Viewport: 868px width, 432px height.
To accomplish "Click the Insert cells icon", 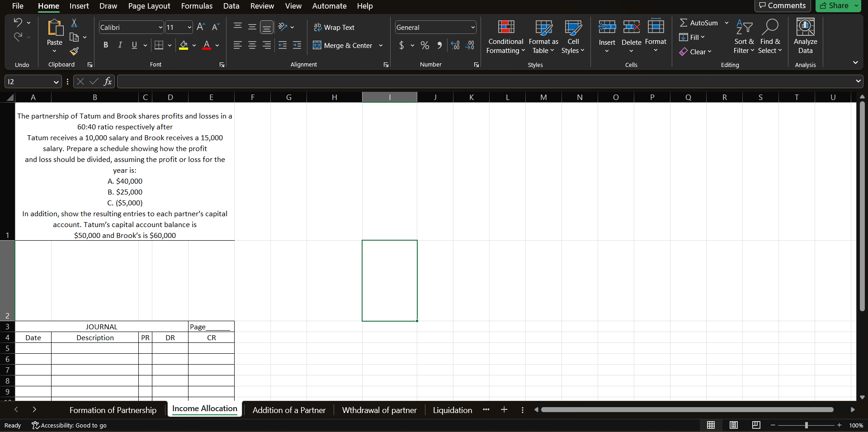I will point(607,27).
